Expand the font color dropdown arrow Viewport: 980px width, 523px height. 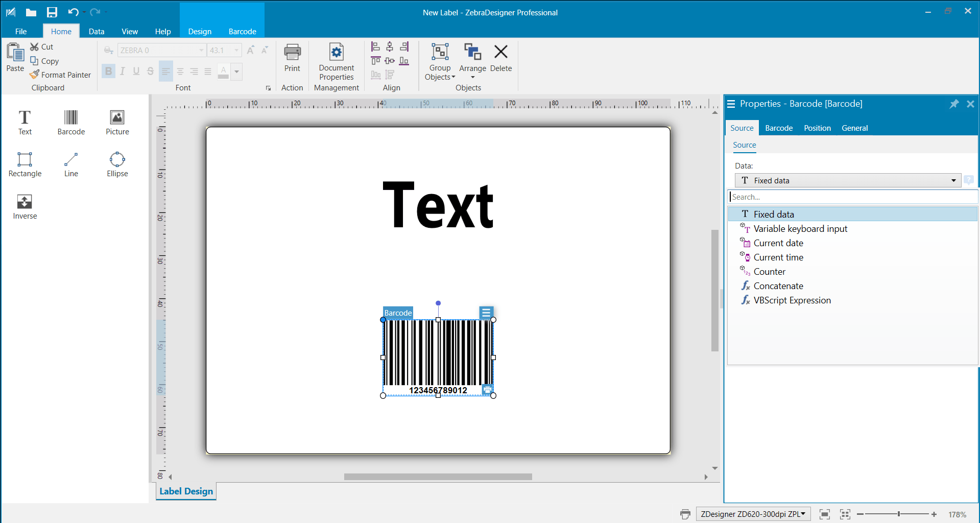click(x=237, y=72)
